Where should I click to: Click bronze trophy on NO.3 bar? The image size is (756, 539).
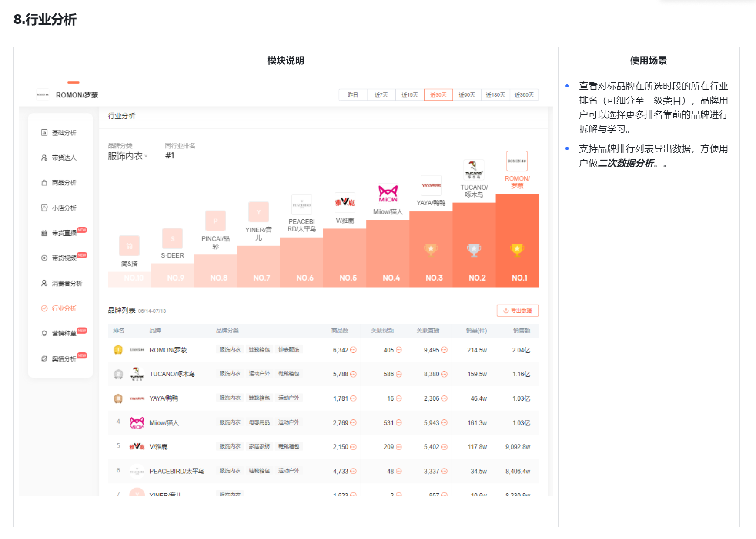point(431,250)
